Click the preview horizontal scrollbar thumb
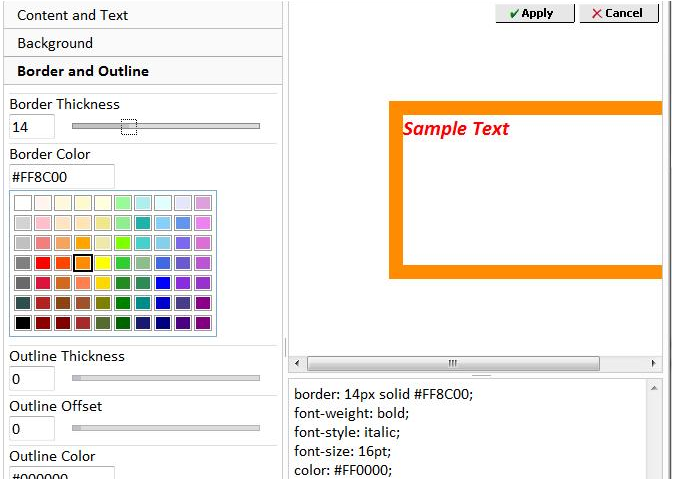The height and width of the screenshot is (479, 677). pyautogui.click(x=452, y=363)
